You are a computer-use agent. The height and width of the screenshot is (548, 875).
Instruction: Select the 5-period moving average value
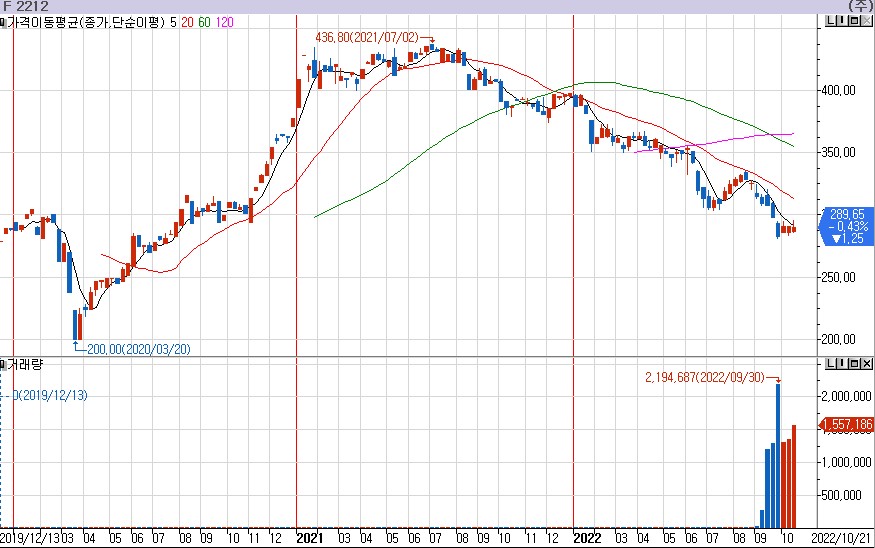point(174,22)
